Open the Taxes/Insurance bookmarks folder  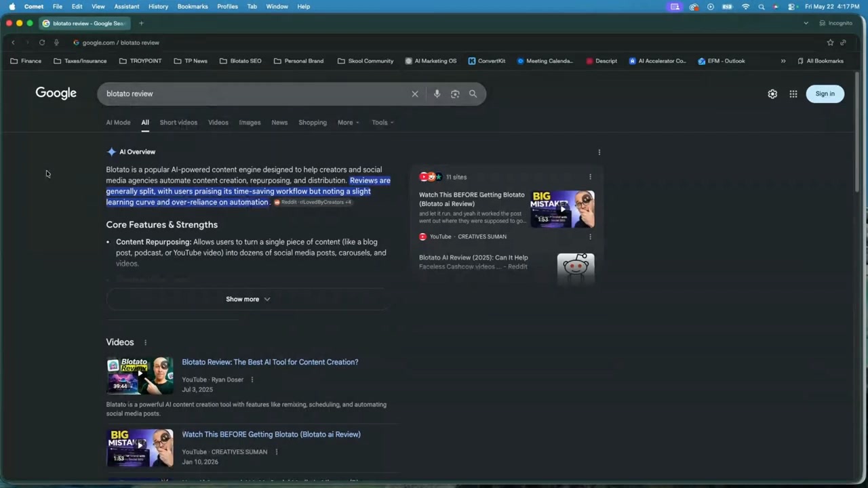coord(80,61)
